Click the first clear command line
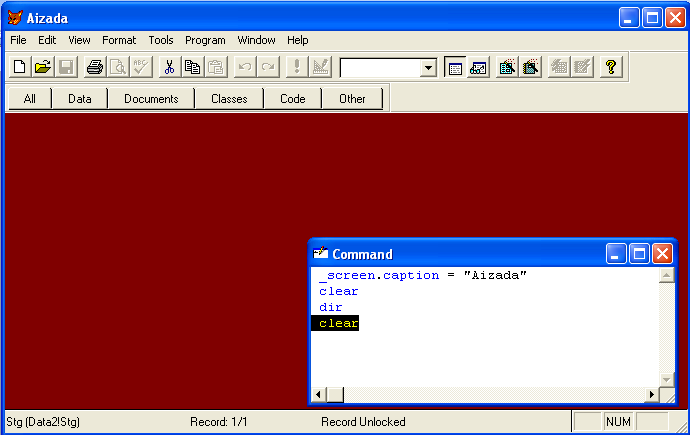This screenshot has height=435, width=690. (x=338, y=291)
